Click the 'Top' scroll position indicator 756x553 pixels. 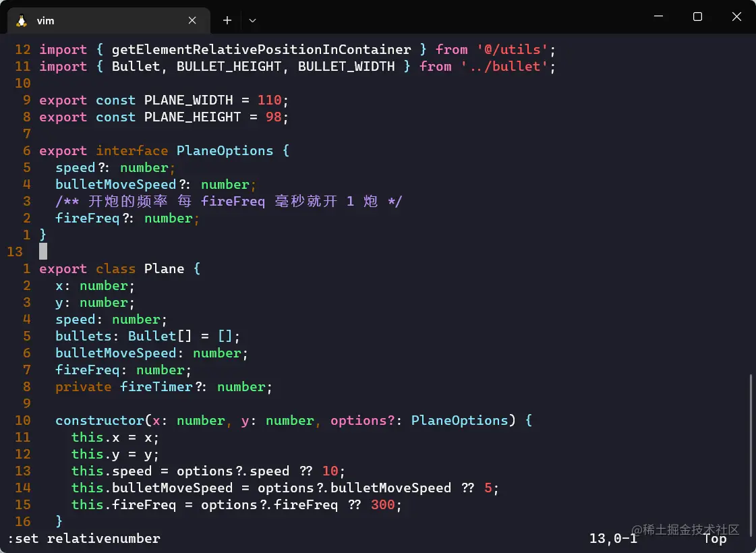pos(715,539)
